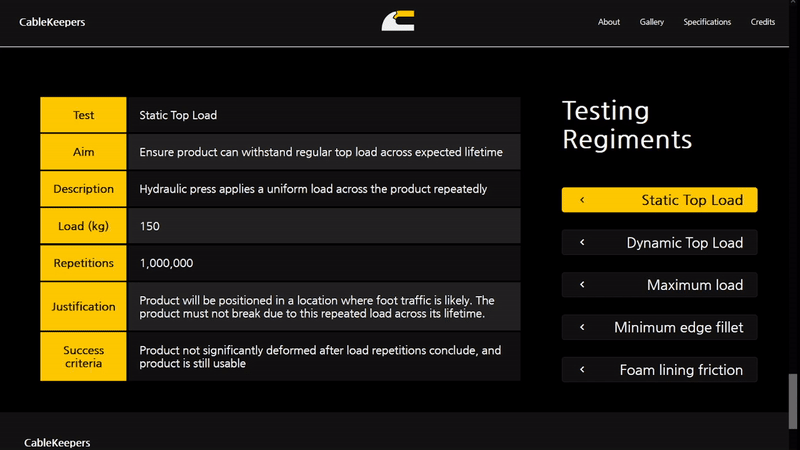The height and width of the screenshot is (450, 800).
Task: Switch to the Foam lining friction test
Action: pos(680,370)
